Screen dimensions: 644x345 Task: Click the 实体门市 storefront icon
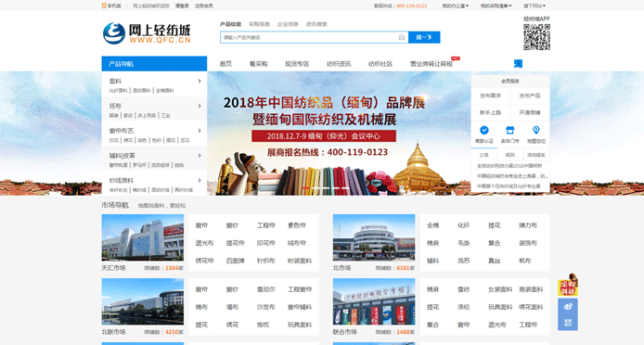coord(509,130)
